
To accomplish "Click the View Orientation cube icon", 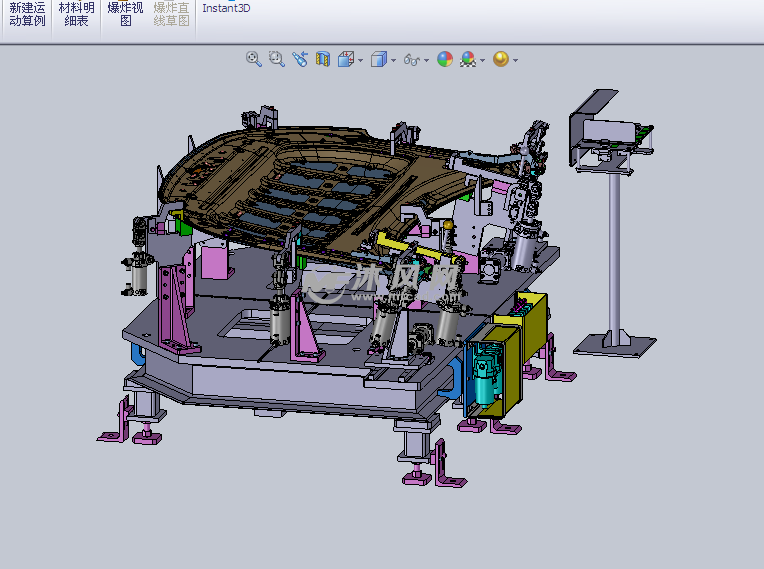I will (x=346, y=60).
